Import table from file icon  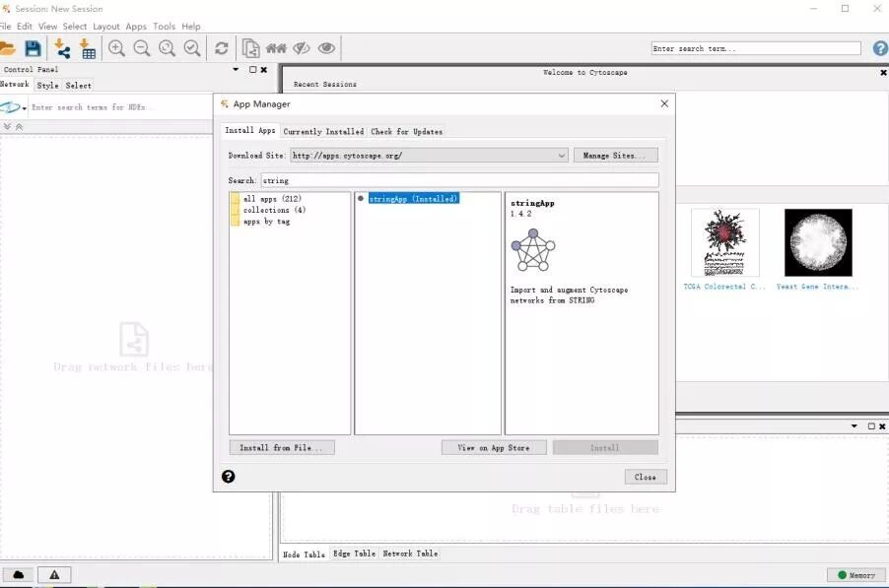click(x=87, y=48)
